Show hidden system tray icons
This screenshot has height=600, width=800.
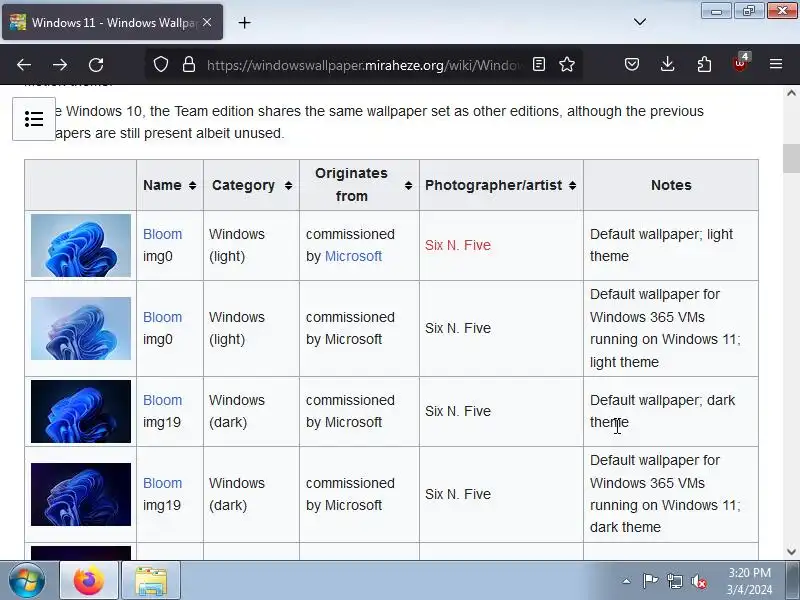click(x=627, y=581)
